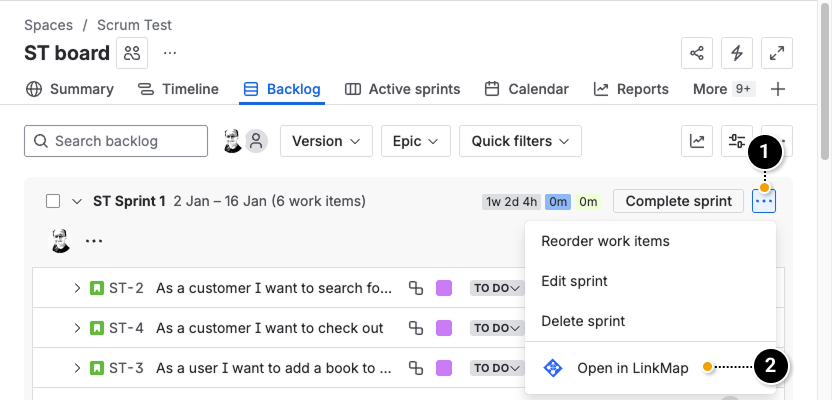832x400 pixels.
Task: Open the Version filter dropdown
Action: click(326, 141)
